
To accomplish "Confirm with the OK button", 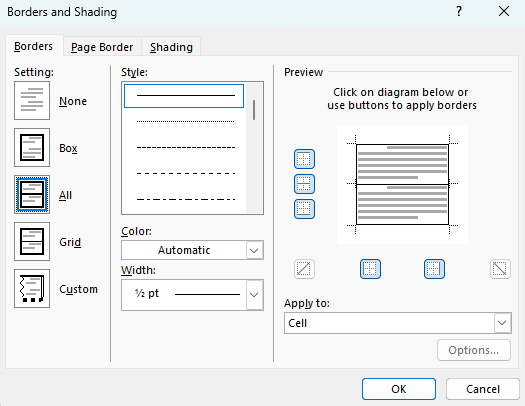I will click(x=399, y=389).
